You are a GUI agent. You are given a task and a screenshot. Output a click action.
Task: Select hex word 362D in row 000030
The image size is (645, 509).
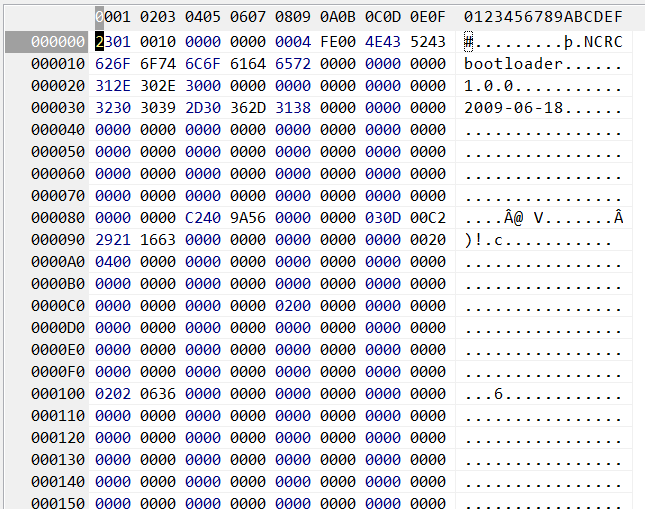248,108
